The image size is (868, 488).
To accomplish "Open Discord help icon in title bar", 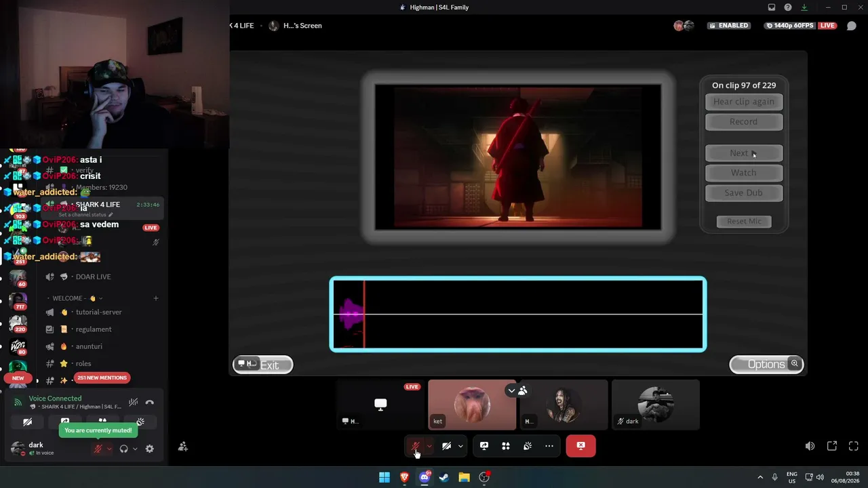I will click(788, 7).
